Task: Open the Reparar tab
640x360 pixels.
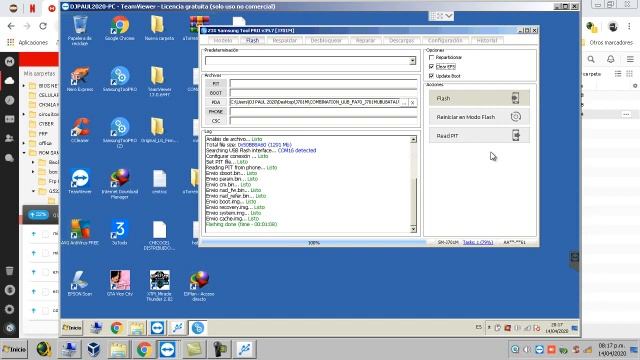Action: pos(365,40)
